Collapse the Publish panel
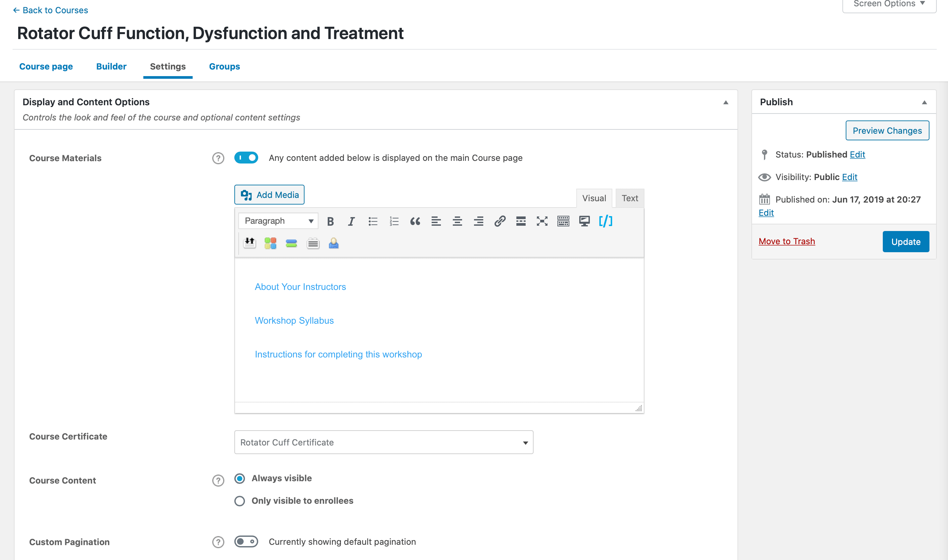Image resolution: width=948 pixels, height=560 pixels. (924, 103)
